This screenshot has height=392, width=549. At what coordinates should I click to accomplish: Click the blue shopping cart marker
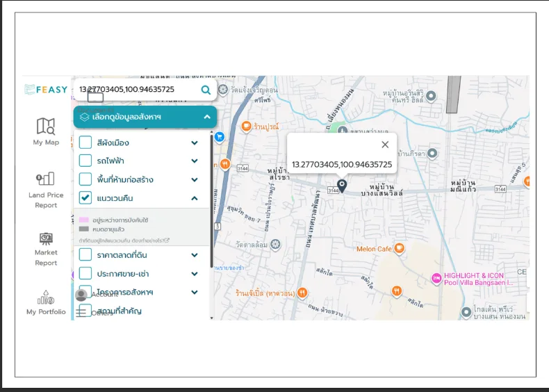(220, 137)
